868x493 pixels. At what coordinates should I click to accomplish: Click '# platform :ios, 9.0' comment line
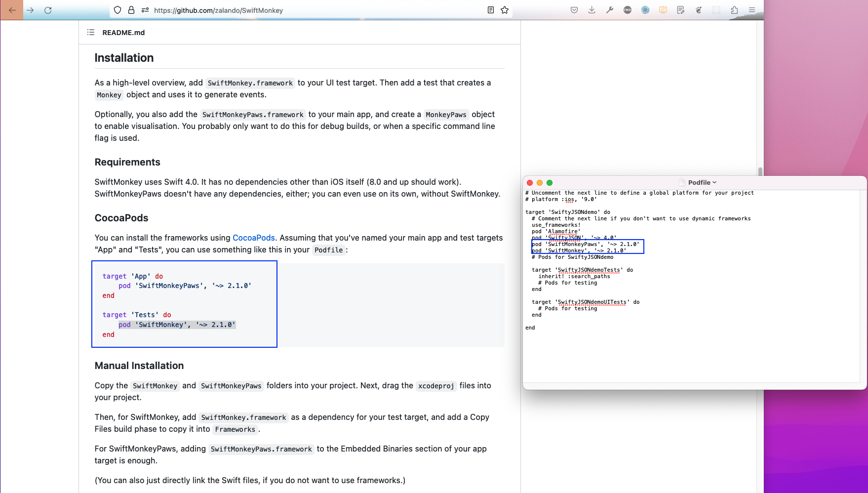[x=561, y=199]
